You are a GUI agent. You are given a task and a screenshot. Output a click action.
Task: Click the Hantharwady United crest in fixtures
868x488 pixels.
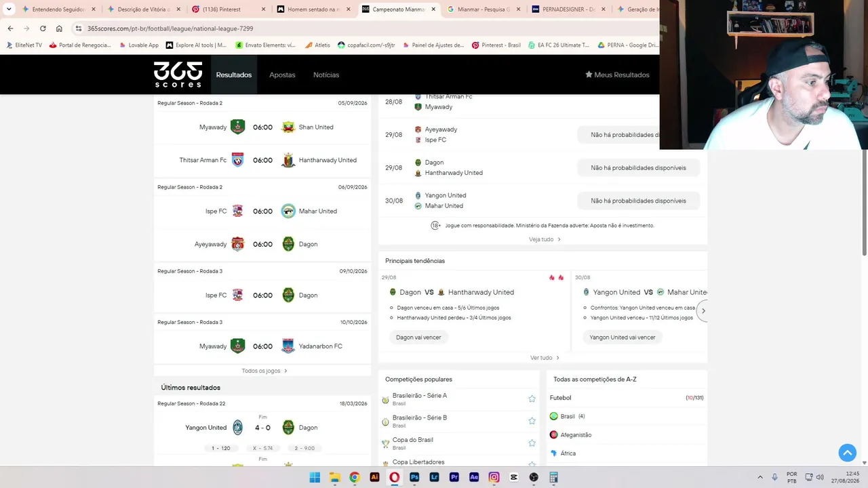[288, 160]
